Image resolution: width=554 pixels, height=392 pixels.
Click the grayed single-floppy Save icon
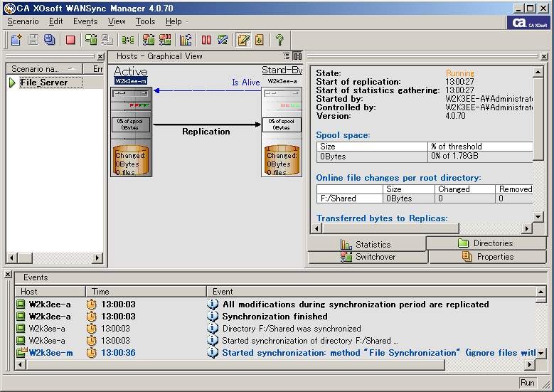(x=33, y=40)
